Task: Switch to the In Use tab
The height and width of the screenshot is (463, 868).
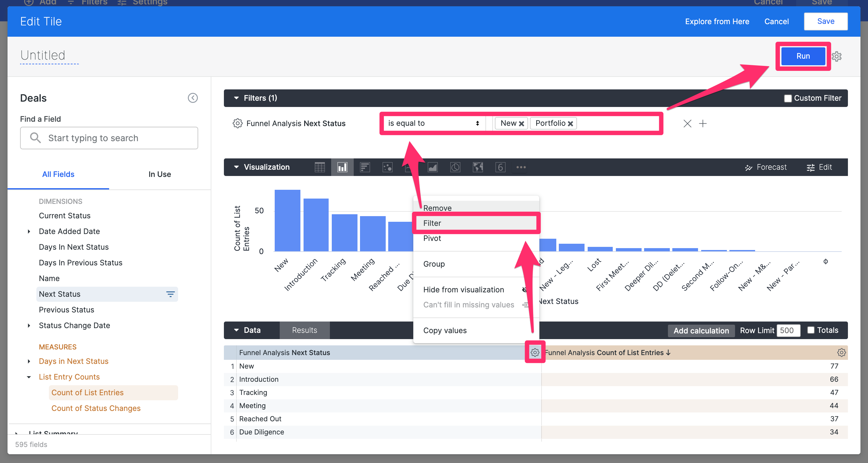Action: 159,174
